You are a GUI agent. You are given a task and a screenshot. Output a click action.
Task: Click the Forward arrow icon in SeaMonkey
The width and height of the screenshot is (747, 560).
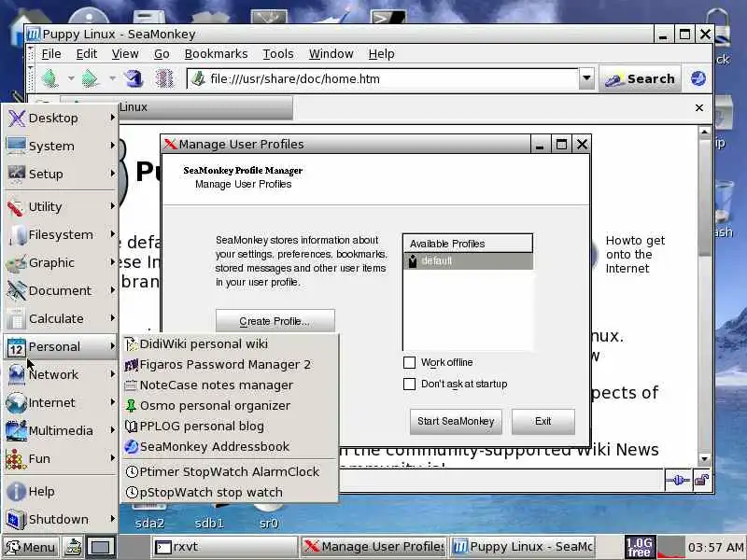tap(90, 78)
